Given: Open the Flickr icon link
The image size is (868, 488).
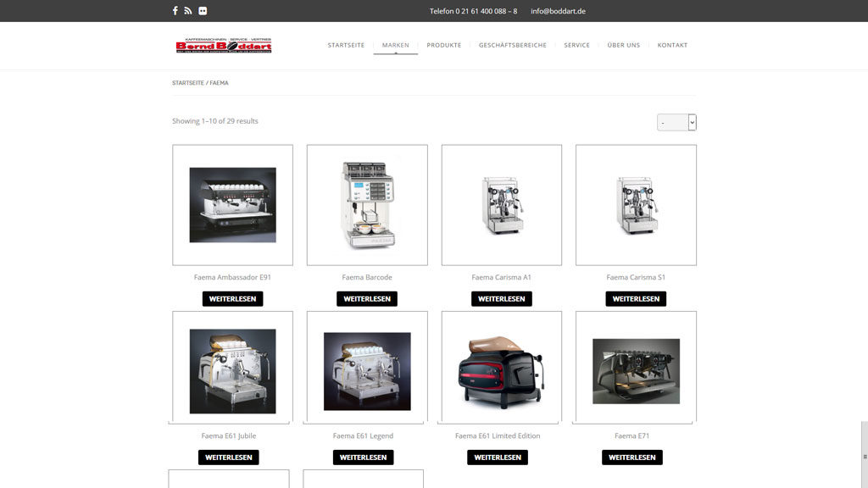Looking at the screenshot, I should (x=203, y=11).
